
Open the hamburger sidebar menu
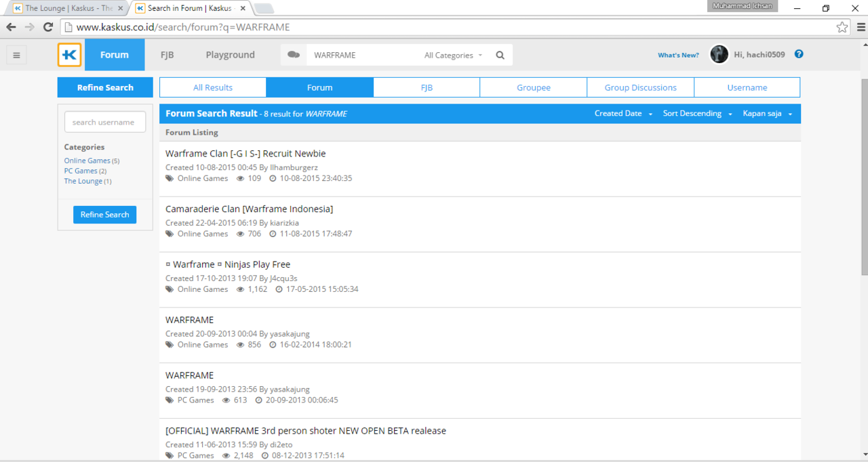[x=17, y=56]
